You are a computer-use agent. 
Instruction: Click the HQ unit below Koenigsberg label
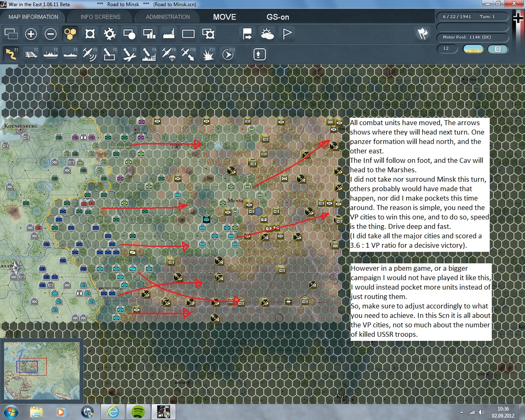(26, 137)
